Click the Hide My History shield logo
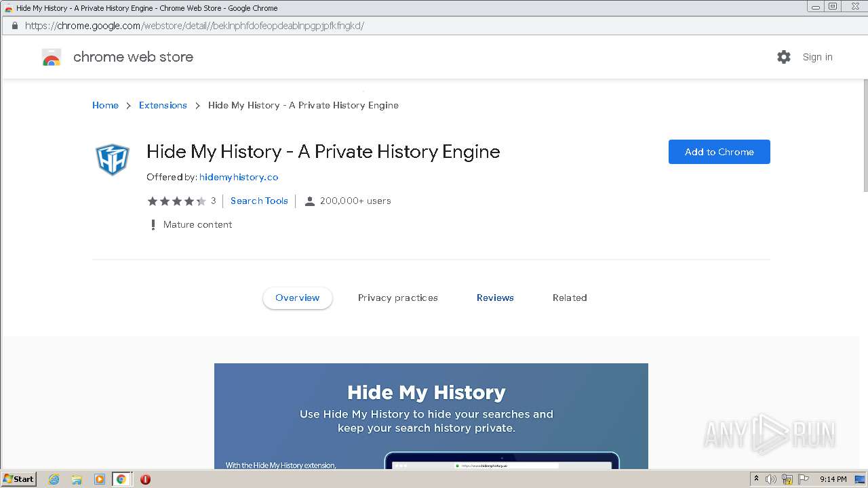 coord(112,159)
